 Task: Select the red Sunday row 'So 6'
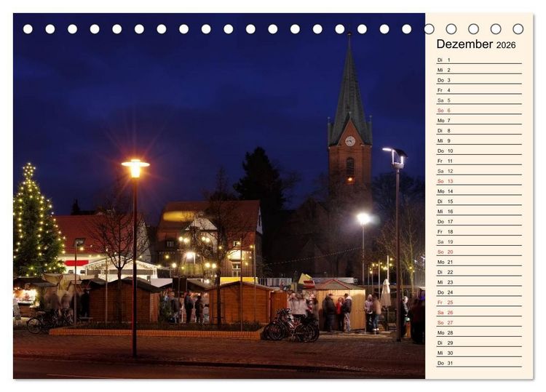tap(479, 111)
